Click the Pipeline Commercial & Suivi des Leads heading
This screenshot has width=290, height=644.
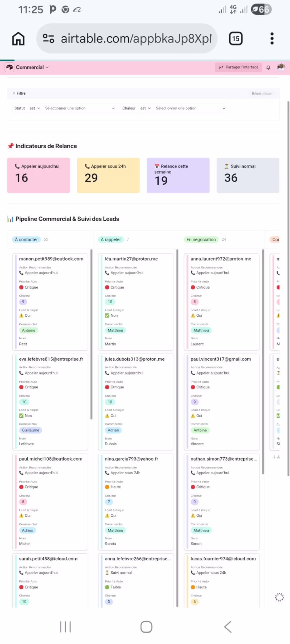(67, 219)
